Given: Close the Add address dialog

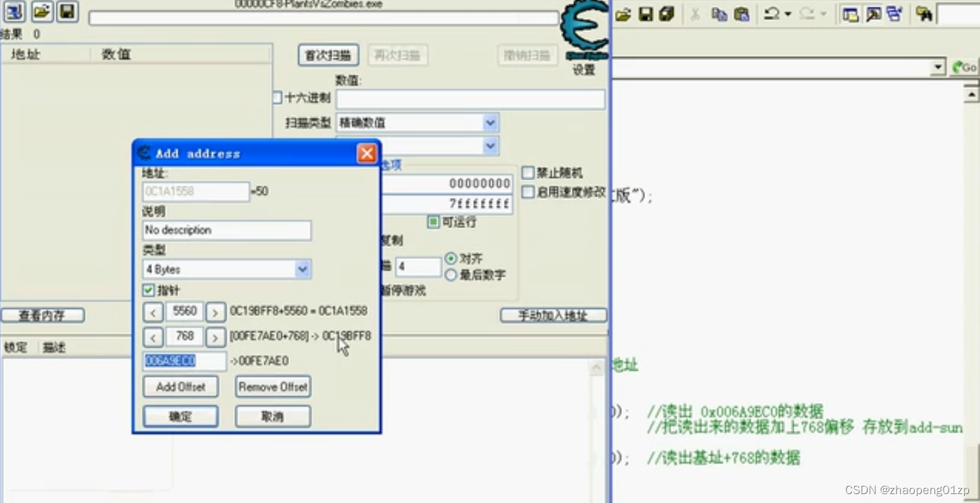Looking at the screenshot, I should (367, 154).
